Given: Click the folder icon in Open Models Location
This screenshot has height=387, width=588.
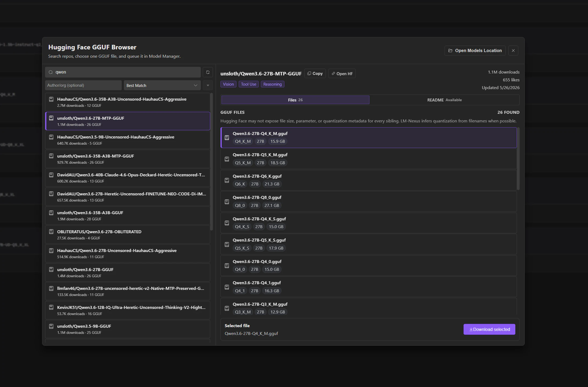Looking at the screenshot, I should 450,50.
